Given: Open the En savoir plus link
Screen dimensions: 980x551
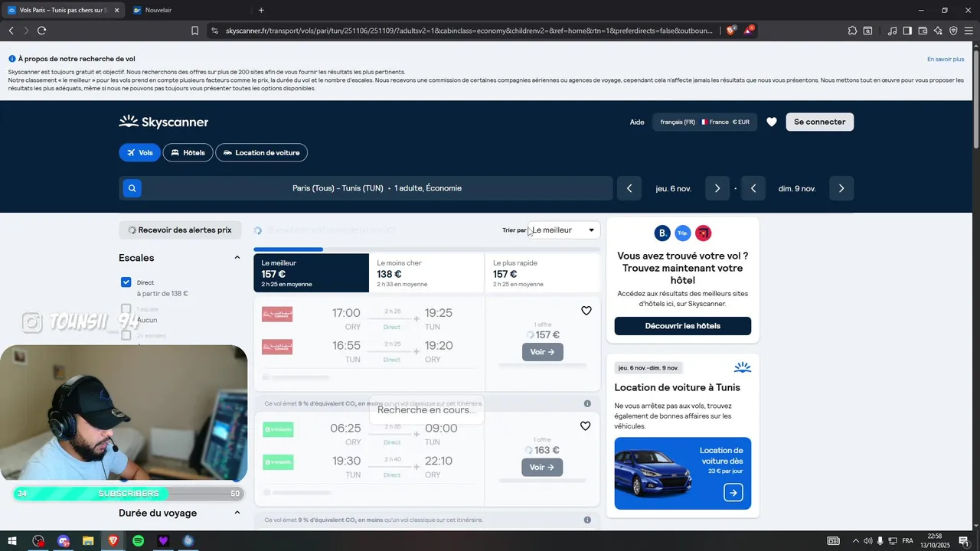Looking at the screenshot, I should [x=946, y=59].
